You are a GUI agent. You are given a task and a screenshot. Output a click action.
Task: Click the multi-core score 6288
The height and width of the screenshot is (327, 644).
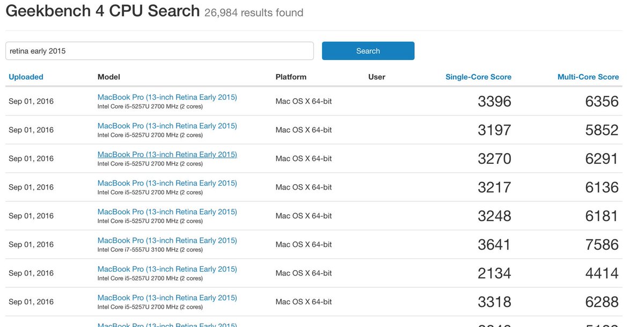(602, 302)
